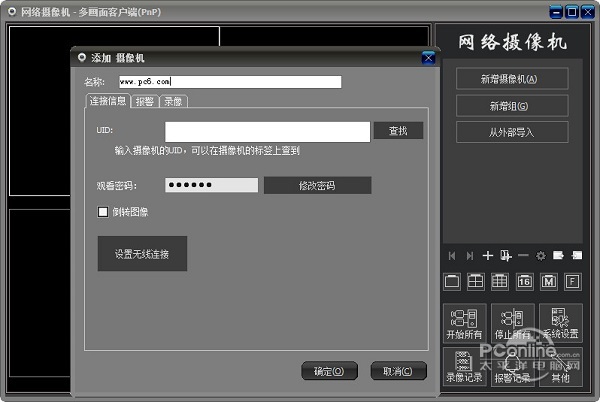Confirm with 确定(O) button
The image size is (600, 402).
pyautogui.click(x=329, y=371)
